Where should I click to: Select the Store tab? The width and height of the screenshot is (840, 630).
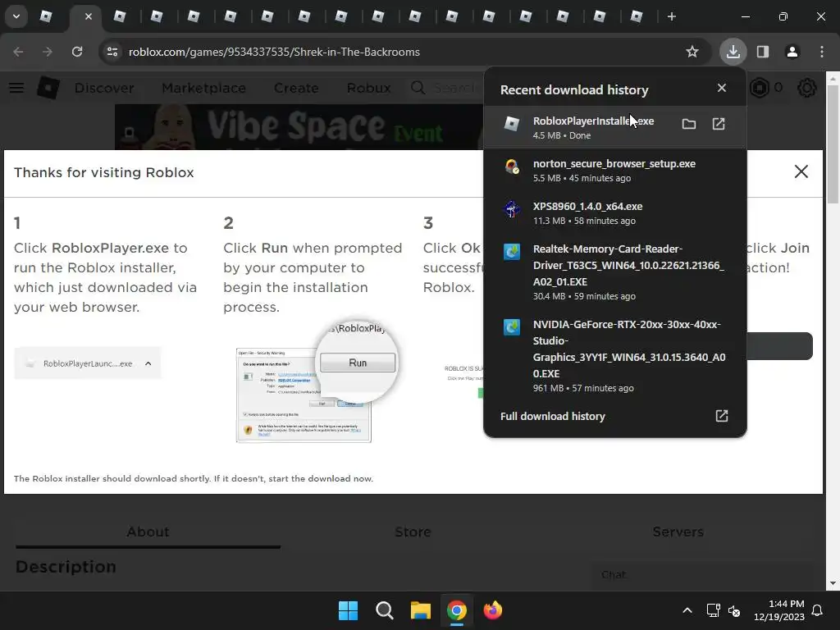413,532
